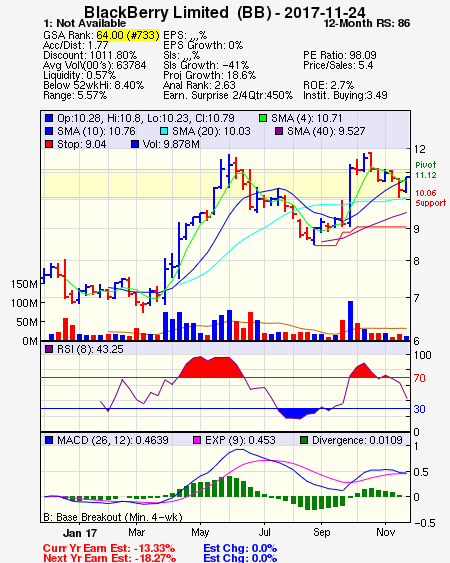Click the highlighted GSA Rank value
450x563 pixels.
(128, 35)
